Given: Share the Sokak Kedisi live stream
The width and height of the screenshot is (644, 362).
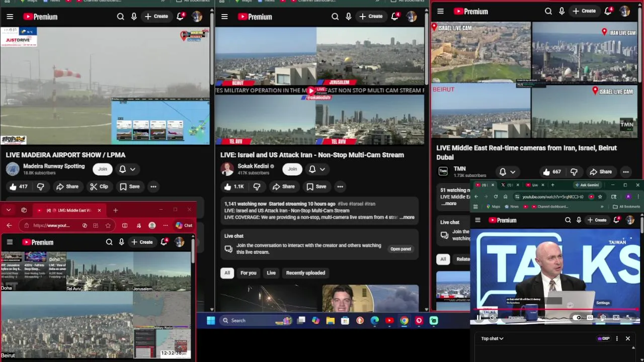Looking at the screenshot, I should (283, 187).
